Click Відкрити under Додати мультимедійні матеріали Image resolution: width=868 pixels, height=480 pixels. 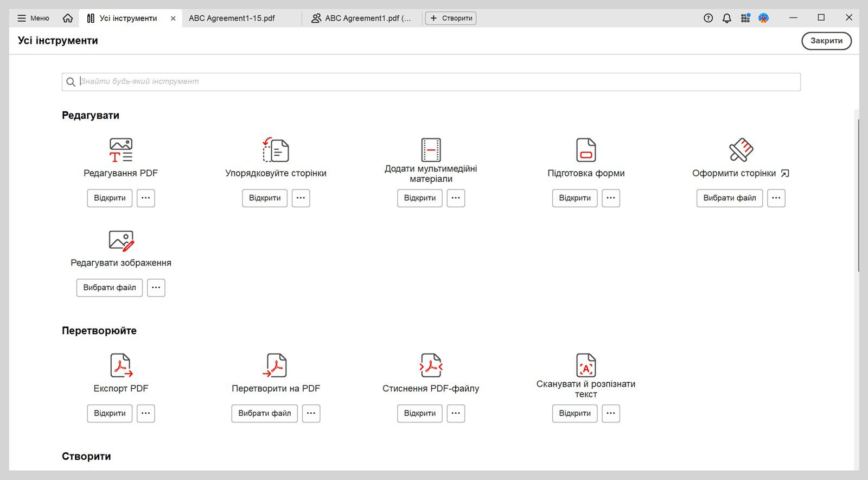(x=420, y=198)
